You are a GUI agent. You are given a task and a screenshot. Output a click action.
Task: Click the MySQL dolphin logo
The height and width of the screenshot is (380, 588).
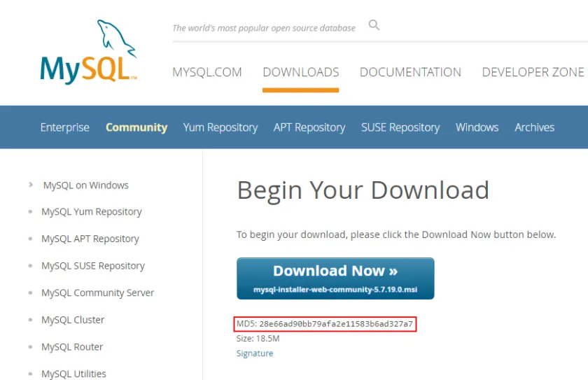click(88, 52)
